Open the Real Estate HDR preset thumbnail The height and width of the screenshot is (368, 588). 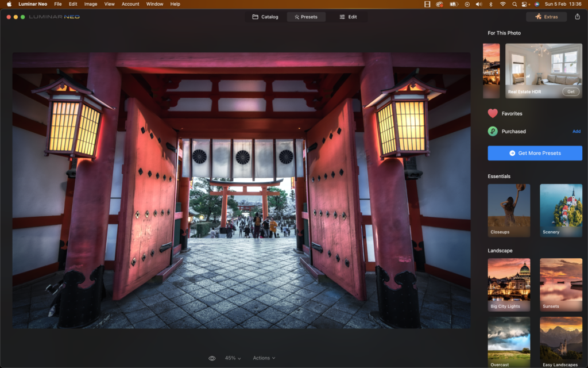pyautogui.click(x=544, y=71)
